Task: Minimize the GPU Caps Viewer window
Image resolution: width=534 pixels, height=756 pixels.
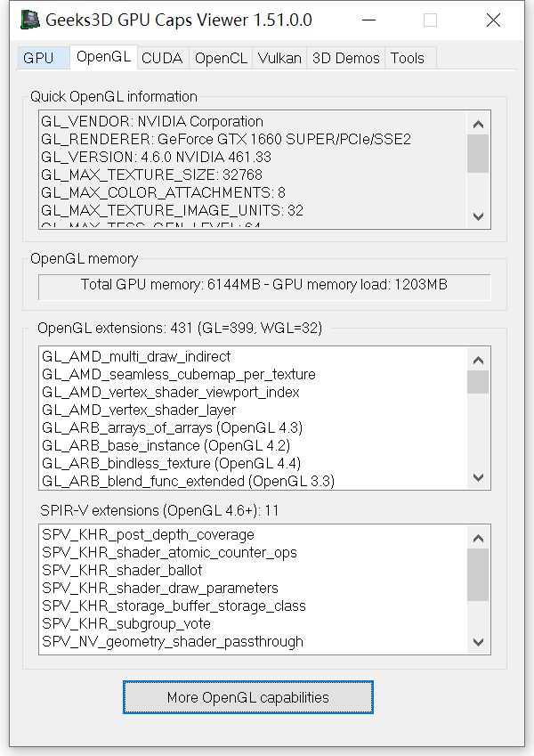Action: tap(368, 20)
